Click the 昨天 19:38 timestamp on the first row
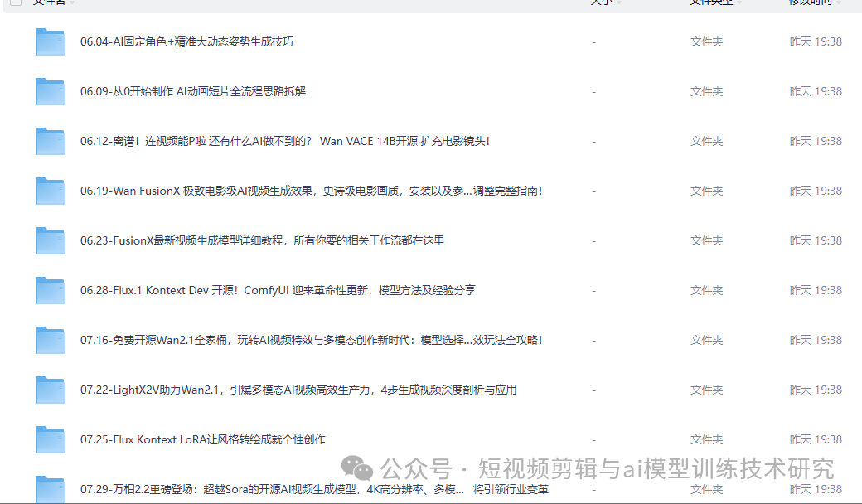The width and height of the screenshot is (862, 504). point(816,41)
